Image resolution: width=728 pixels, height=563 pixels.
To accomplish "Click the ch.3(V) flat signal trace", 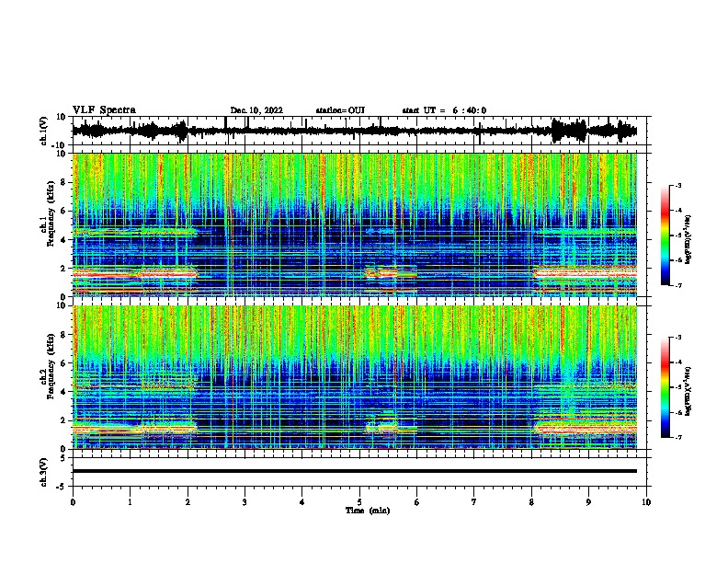I will click(x=355, y=471).
